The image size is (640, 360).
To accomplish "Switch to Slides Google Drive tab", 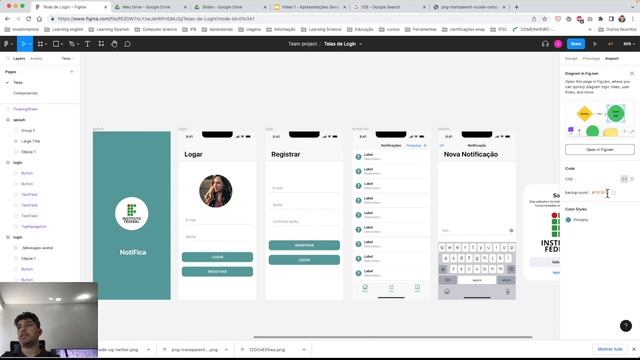I will tap(229, 7).
